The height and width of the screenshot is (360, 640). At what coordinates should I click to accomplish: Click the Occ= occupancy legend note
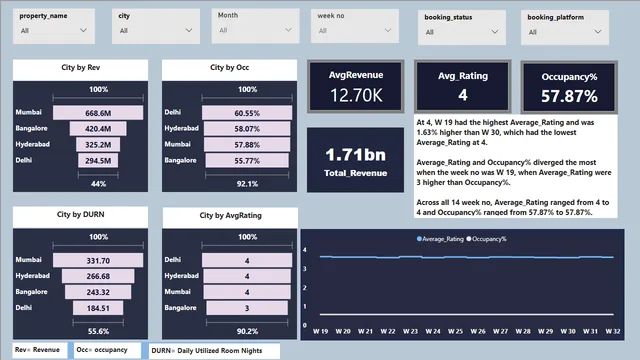coord(108,350)
